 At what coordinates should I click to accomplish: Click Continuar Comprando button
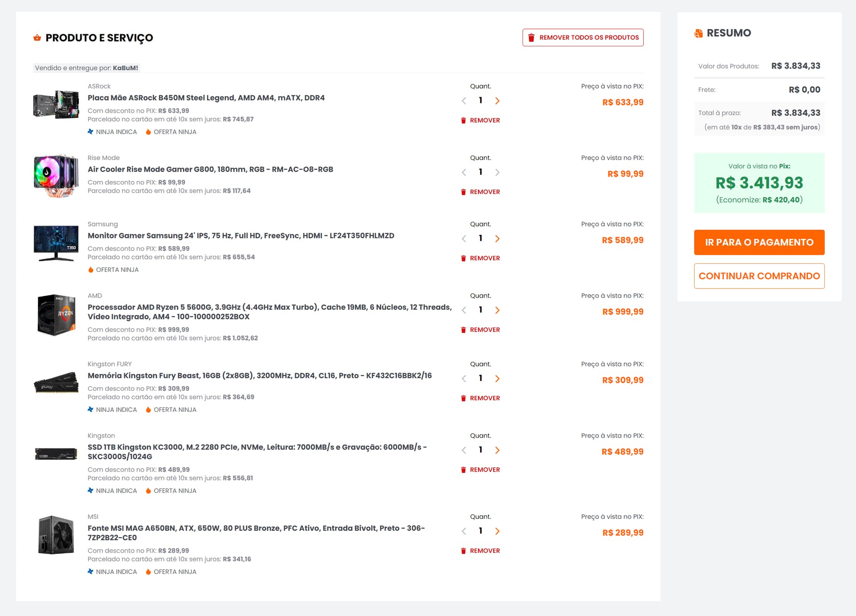[759, 276]
